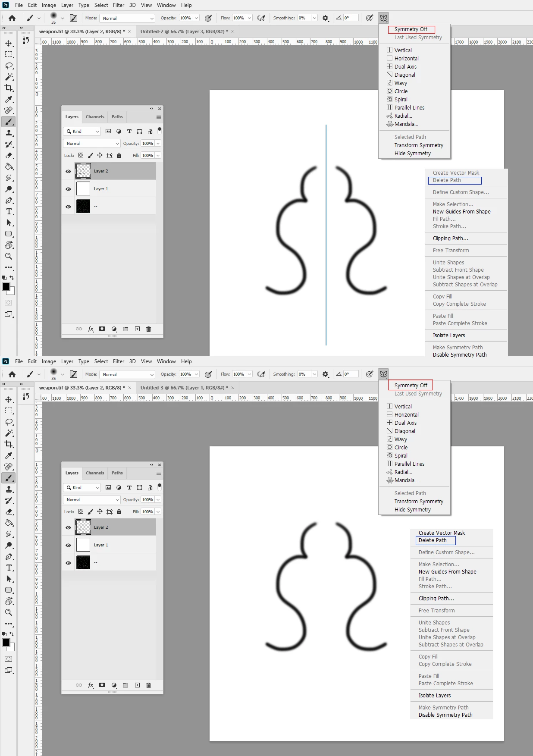Viewport: 533px width, 756px height.
Task: Select the Paint Bucket tool in Untitled-3 window
Action: pos(9,523)
